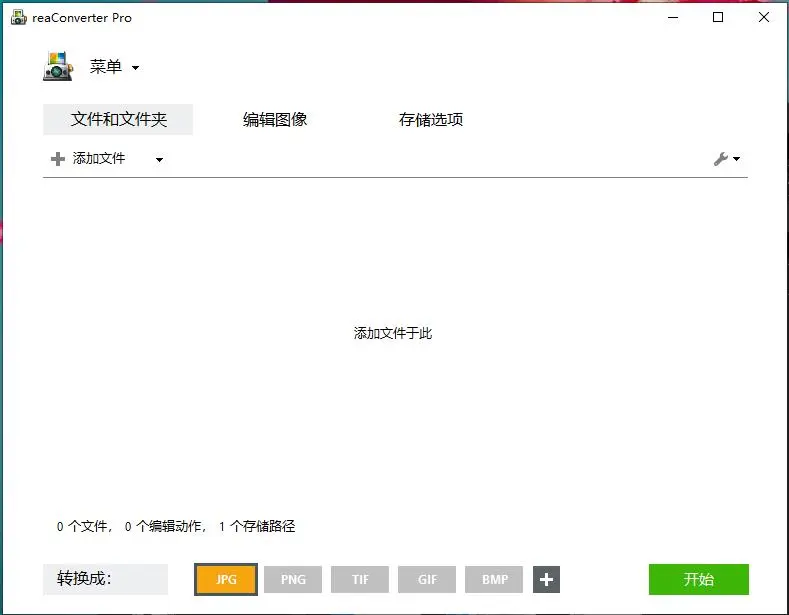Viewport: 789px width, 615px height.
Task: Click the 添加文件于此 drop area
Action: 393,333
